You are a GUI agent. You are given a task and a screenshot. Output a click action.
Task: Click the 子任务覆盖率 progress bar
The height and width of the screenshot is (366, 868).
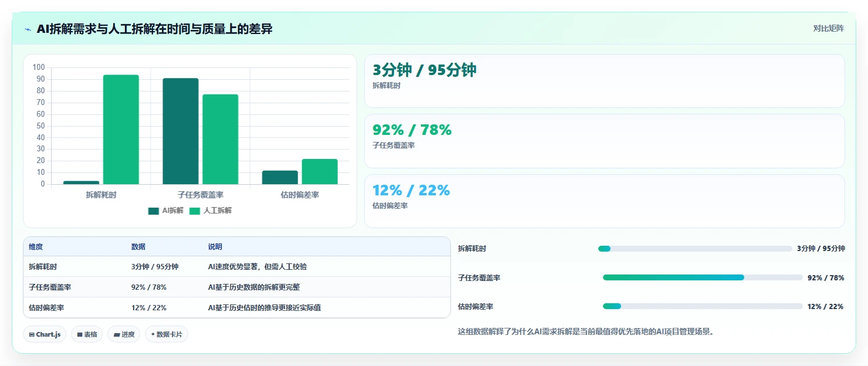tap(703, 277)
